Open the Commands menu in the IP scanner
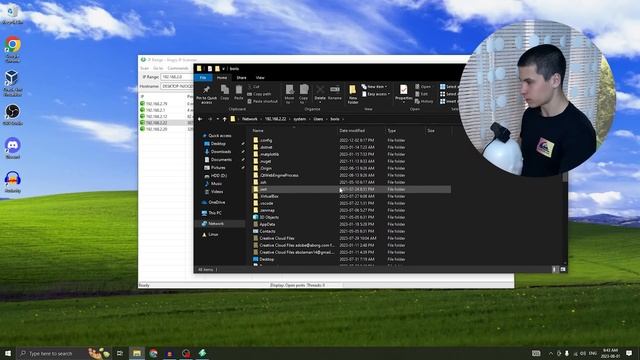 (178, 68)
